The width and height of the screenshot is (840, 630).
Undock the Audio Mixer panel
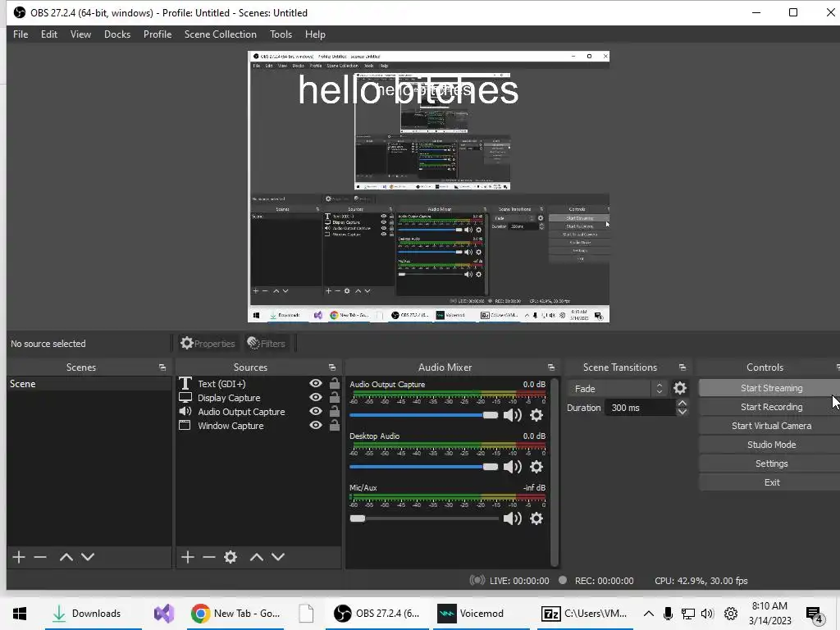coord(551,367)
